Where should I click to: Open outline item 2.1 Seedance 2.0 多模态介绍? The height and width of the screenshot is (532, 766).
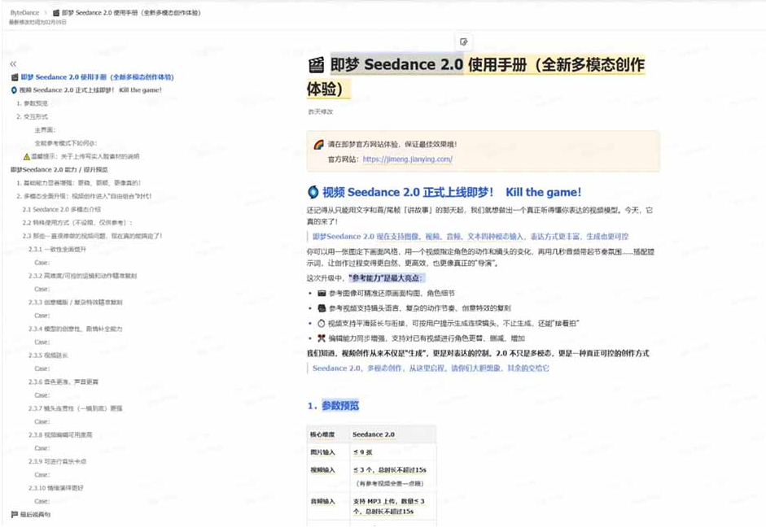(62, 209)
